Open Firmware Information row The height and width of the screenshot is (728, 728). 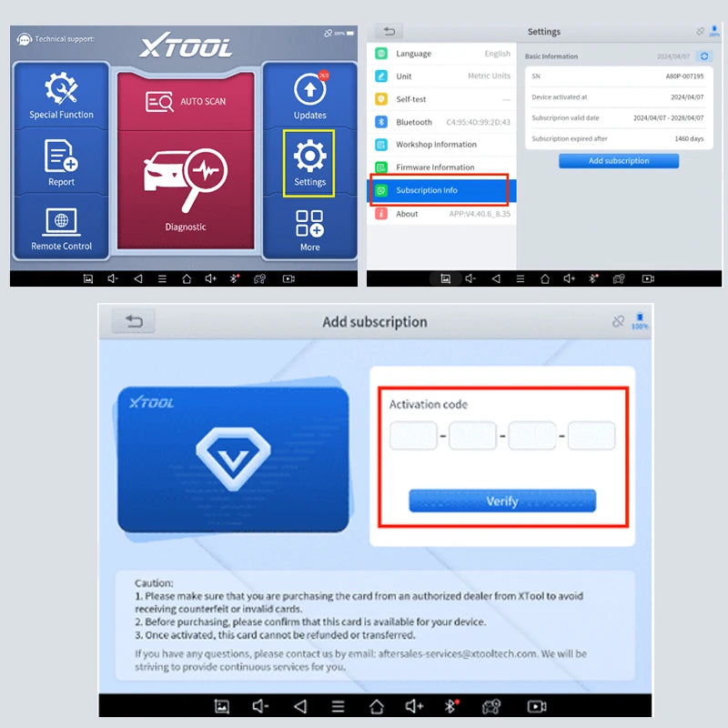[x=441, y=167]
